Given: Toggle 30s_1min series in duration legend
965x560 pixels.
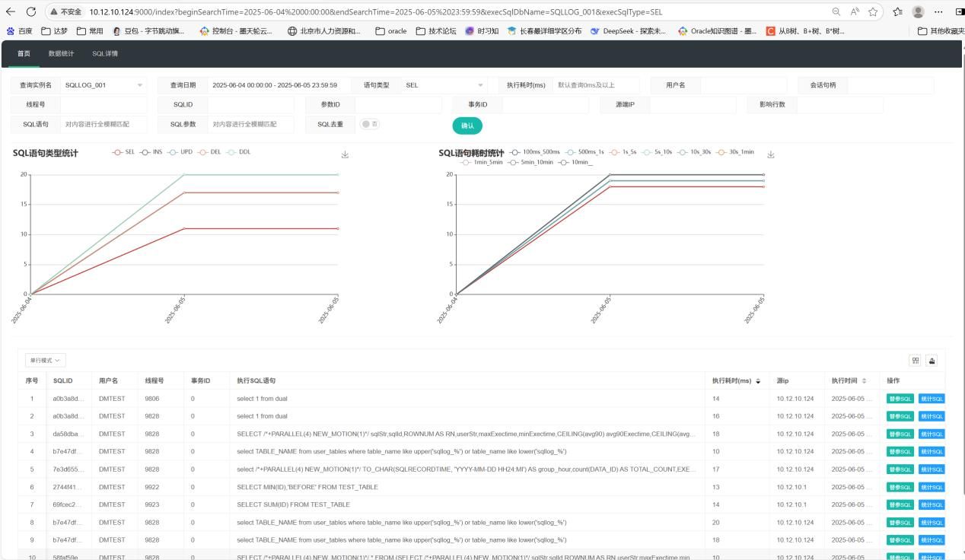Looking at the screenshot, I should pos(736,152).
